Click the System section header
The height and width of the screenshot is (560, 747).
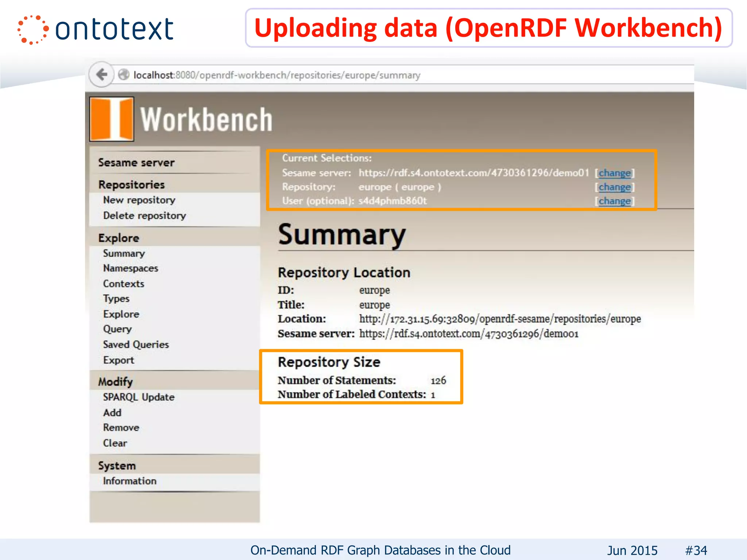[117, 466]
